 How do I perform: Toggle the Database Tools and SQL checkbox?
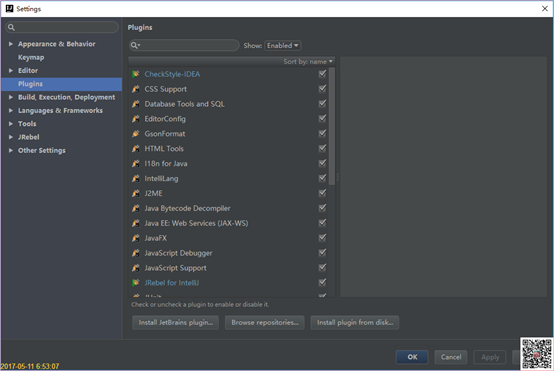coord(322,103)
